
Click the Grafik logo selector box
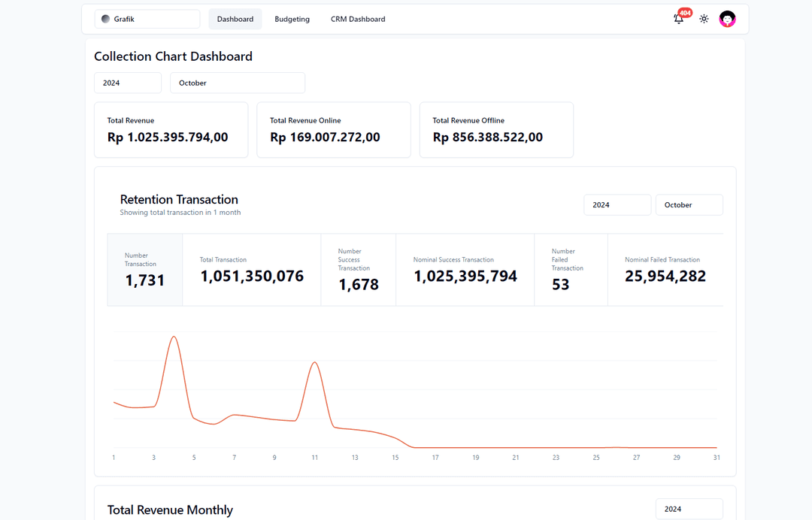click(147, 19)
